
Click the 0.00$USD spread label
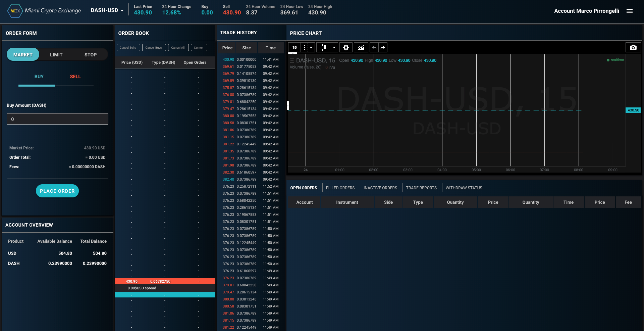click(142, 288)
